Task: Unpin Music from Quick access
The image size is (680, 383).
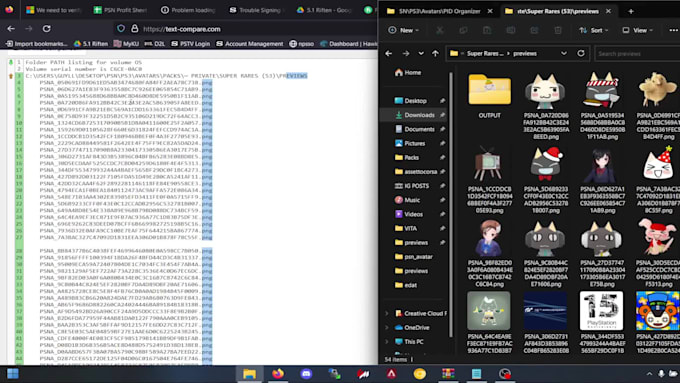Action: [442, 200]
